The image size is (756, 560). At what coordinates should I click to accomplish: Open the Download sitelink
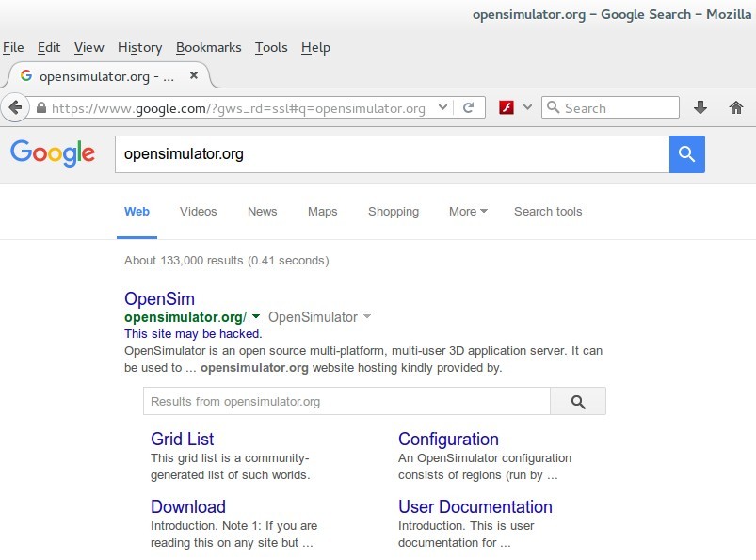[188, 506]
